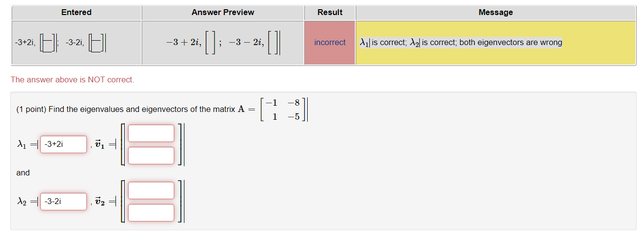
Task: Click the λ2 field containing -3-2i
Action: point(64,202)
